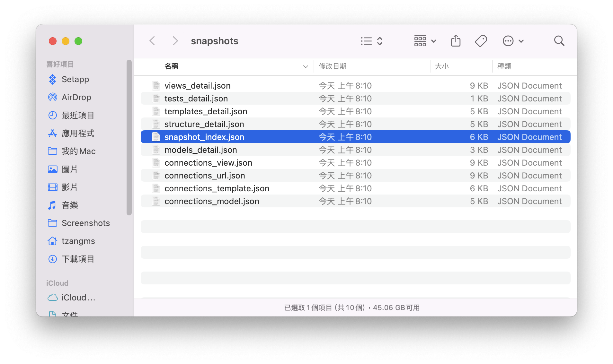The height and width of the screenshot is (364, 613).
Task: Open the AirDrop sidebar item
Action: [76, 97]
